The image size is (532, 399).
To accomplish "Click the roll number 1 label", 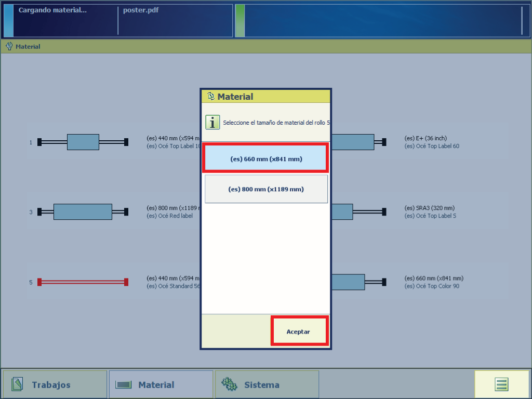I will (31, 142).
